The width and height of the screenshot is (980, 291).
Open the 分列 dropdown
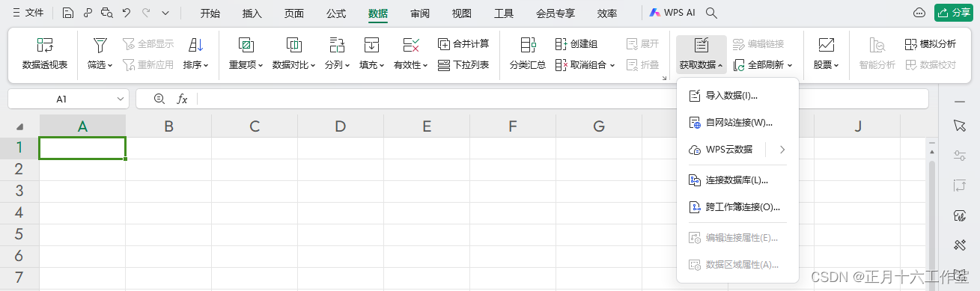coord(337,54)
